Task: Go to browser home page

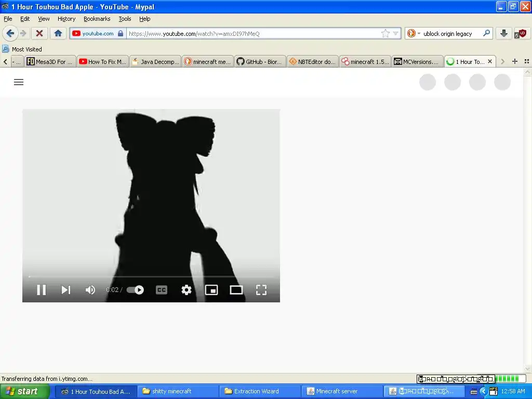Action: (x=58, y=33)
